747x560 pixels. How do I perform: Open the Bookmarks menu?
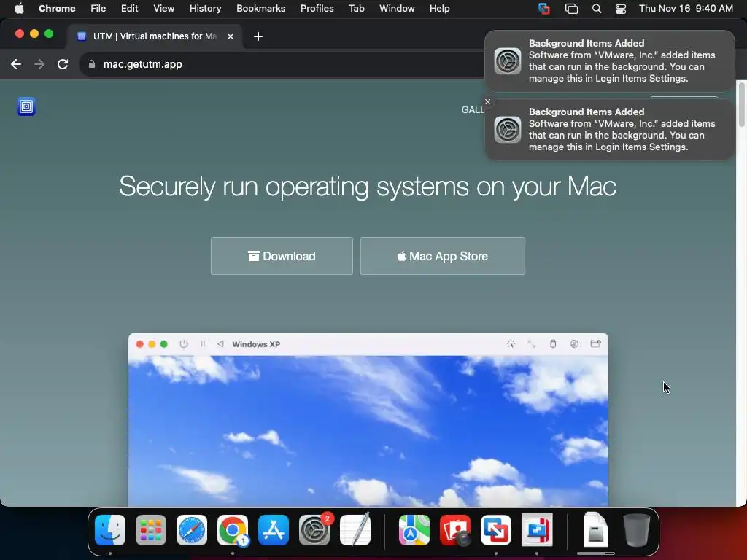260,8
